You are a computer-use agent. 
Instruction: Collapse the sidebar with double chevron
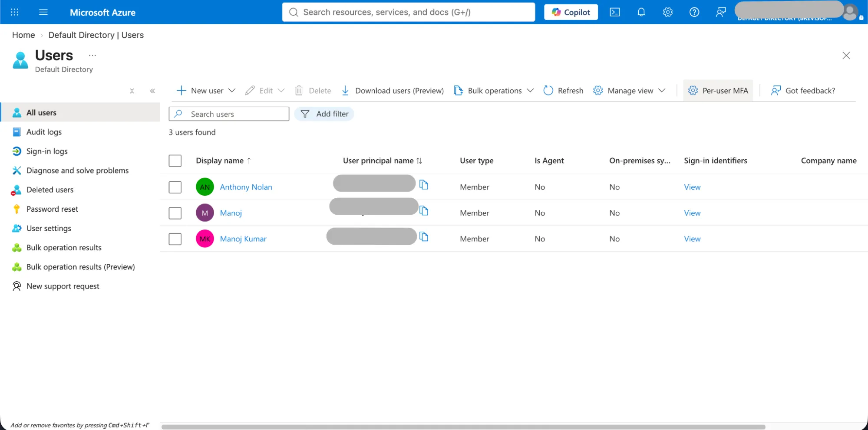(152, 91)
